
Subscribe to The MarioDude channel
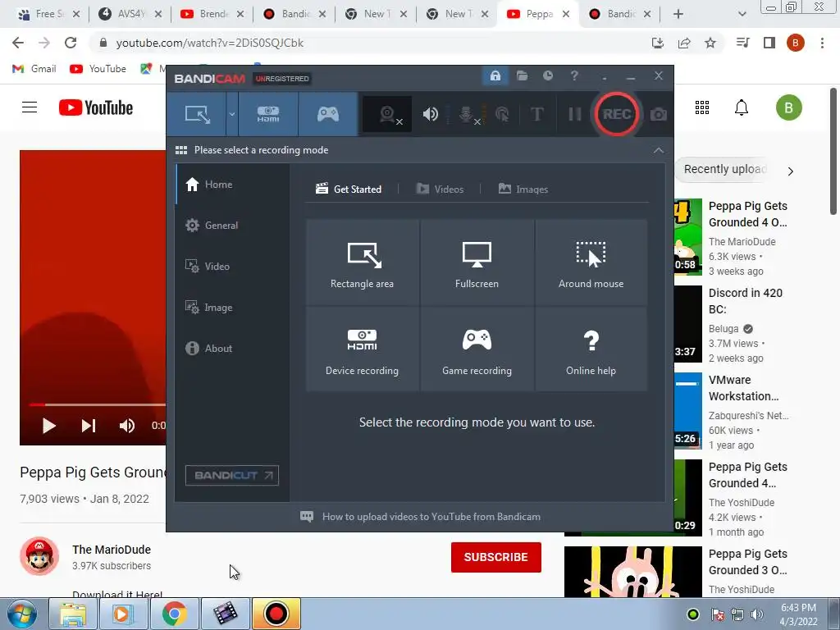click(496, 557)
